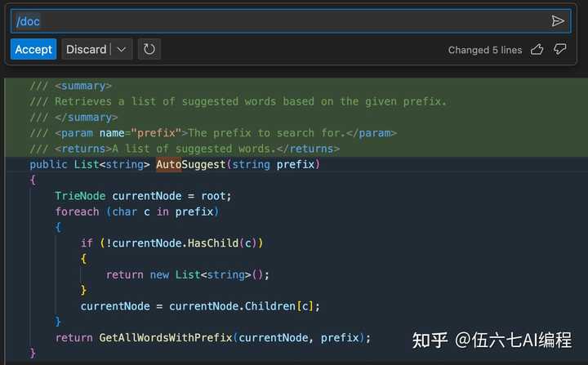Click the 'public' keyword
The height and width of the screenshot is (365, 588).
click(48, 164)
